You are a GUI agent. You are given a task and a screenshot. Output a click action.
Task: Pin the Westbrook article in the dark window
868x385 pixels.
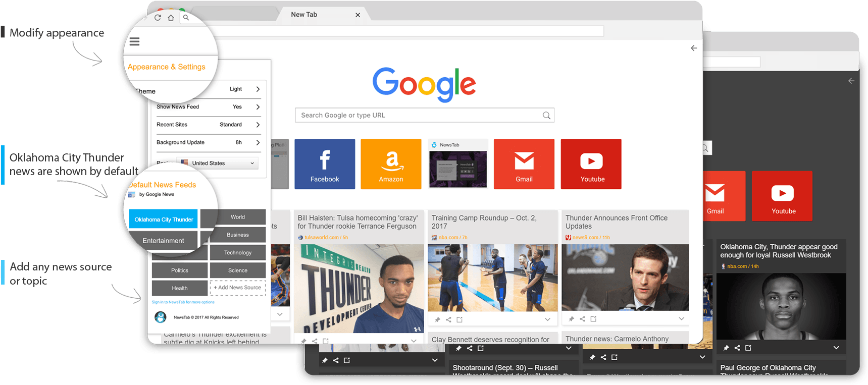(726, 348)
